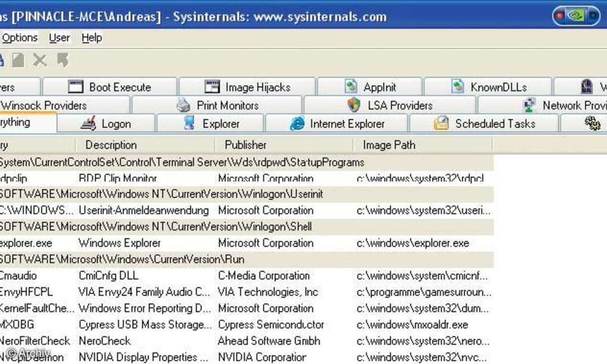Select the MXOBG entry

[17, 325]
